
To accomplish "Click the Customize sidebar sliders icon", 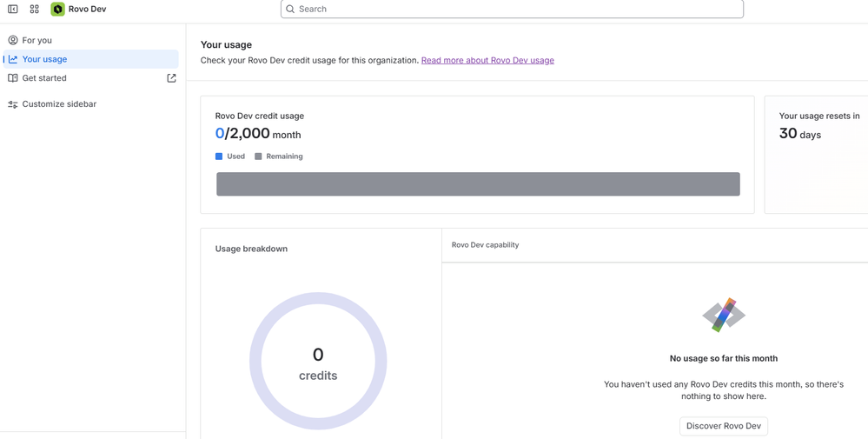I will coord(13,104).
